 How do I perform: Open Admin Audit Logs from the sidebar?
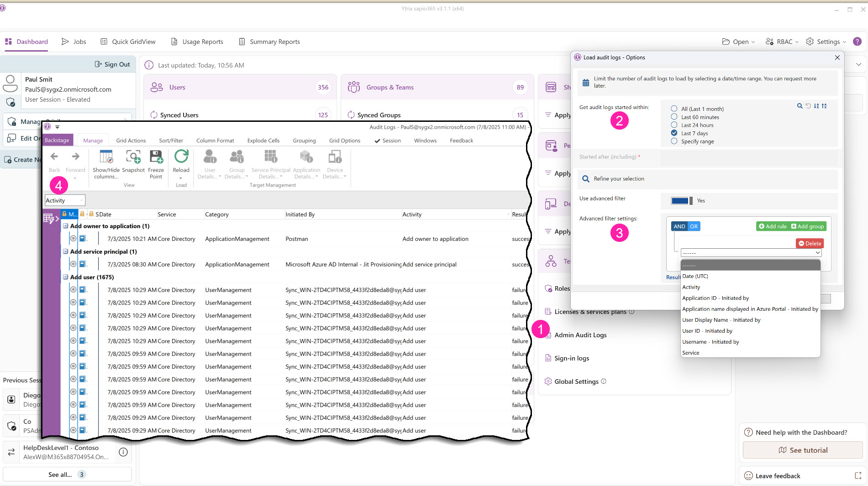pyautogui.click(x=580, y=334)
